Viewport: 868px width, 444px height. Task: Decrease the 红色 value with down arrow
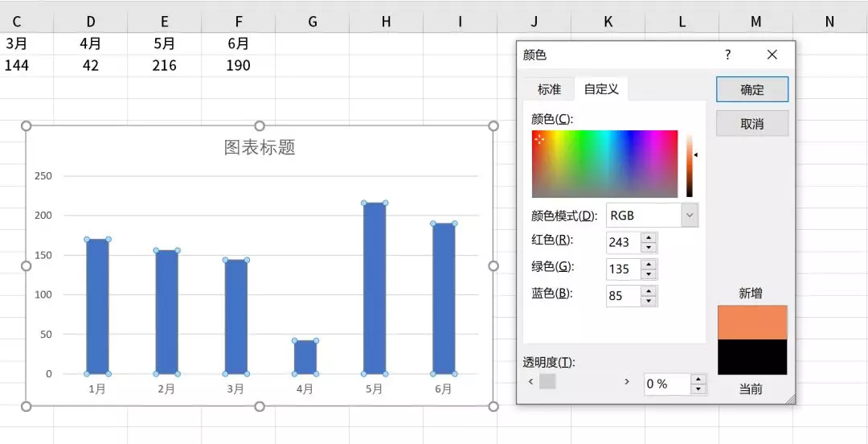[649, 248]
